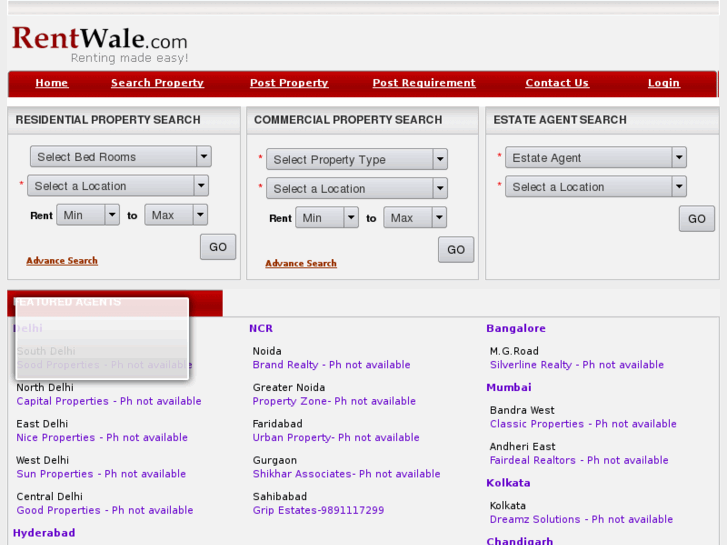Open the Post Property menu
Image resolution: width=727 pixels, height=545 pixels.
point(289,83)
